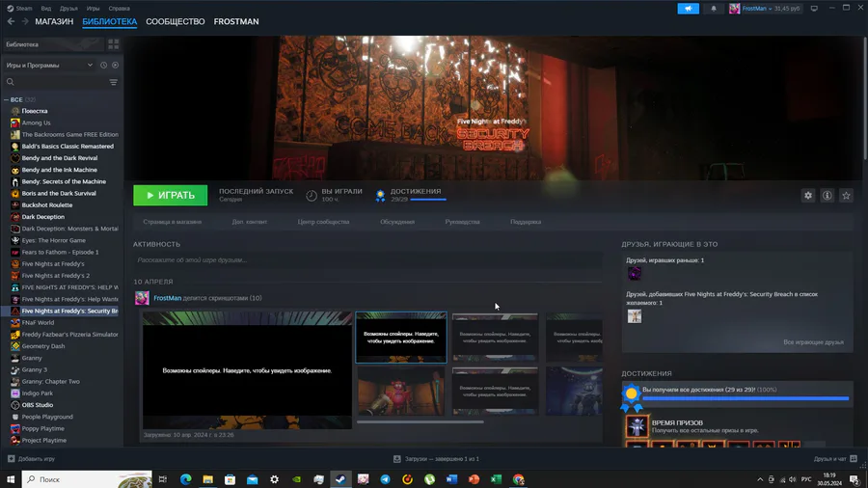Open downloads icon in bottom bar
The width and height of the screenshot is (868, 488).
tap(397, 459)
